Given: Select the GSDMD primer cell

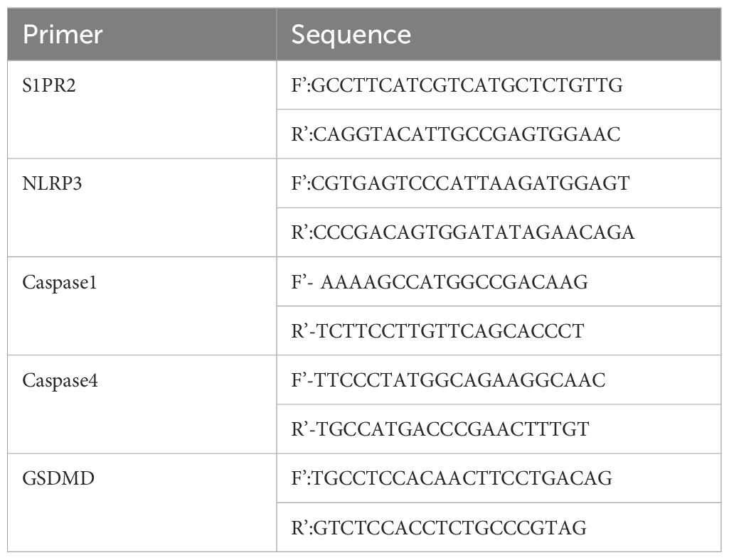Looking at the screenshot, I should [x=142, y=503].
